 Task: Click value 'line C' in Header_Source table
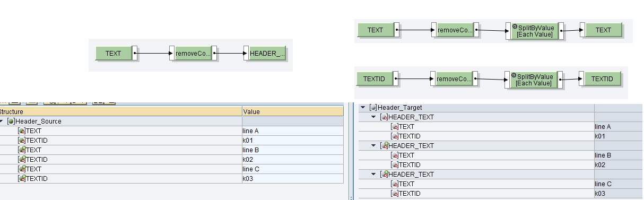(x=250, y=169)
